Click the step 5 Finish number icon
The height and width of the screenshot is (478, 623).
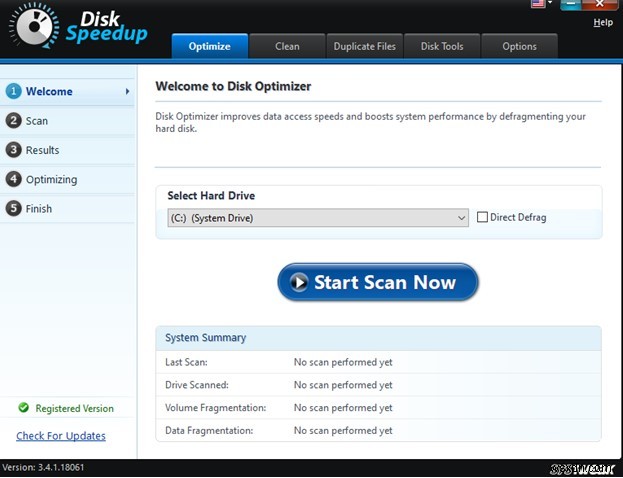[14, 208]
